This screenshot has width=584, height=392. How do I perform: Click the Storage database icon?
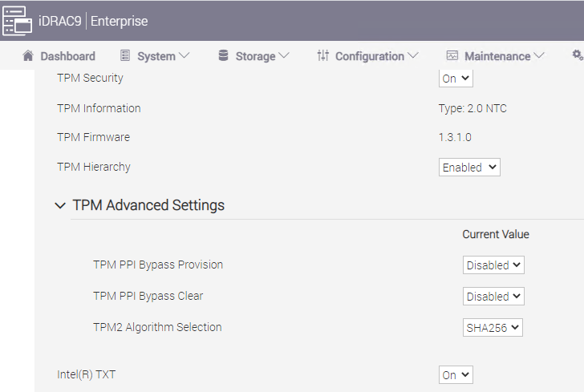pyautogui.click(x=224, y=55)
